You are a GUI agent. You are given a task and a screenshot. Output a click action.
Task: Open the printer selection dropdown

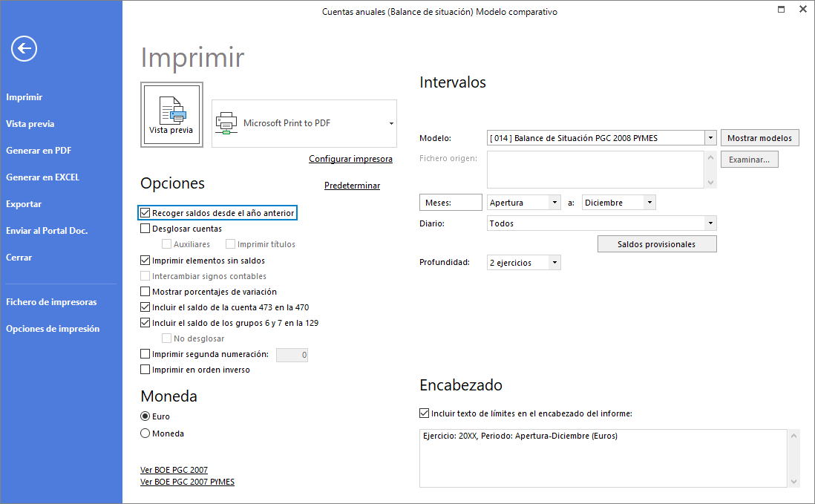click(x=391, y=124)
